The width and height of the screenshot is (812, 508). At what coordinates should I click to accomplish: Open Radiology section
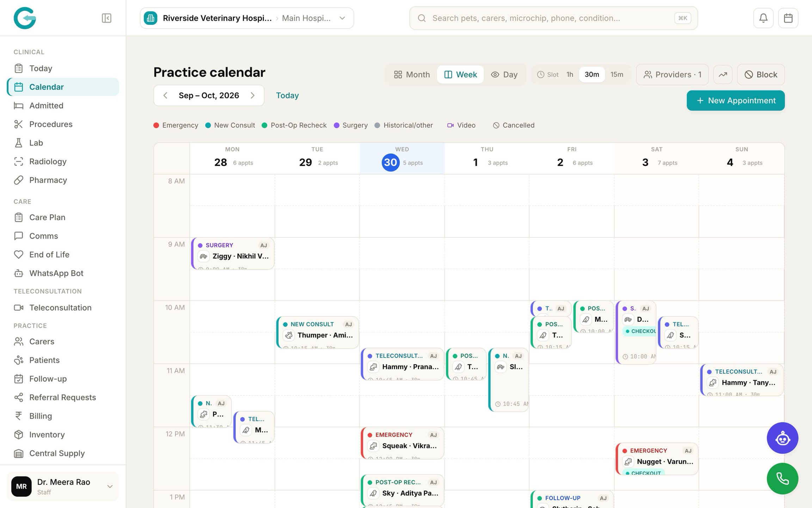coord(63,161)
